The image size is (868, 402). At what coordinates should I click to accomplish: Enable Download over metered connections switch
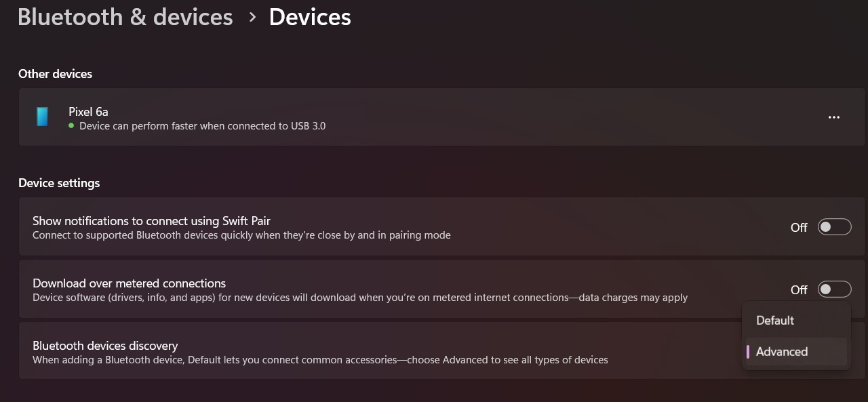point(834,289)
